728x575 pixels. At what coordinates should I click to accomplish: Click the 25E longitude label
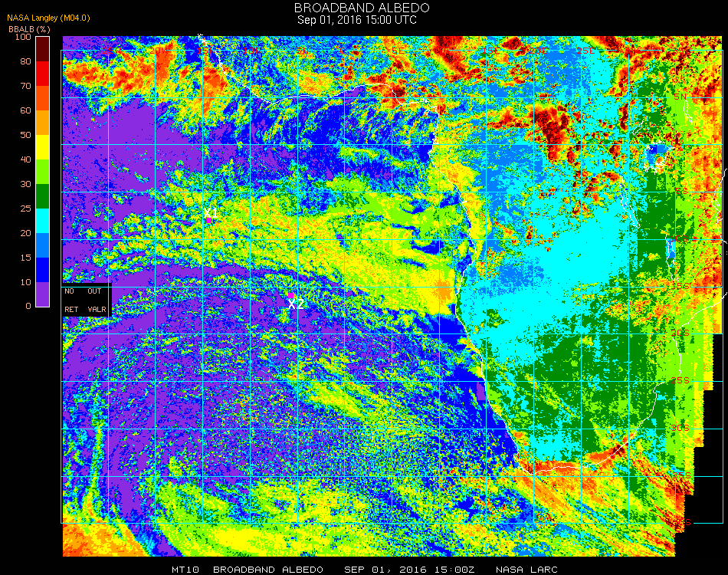585,51
